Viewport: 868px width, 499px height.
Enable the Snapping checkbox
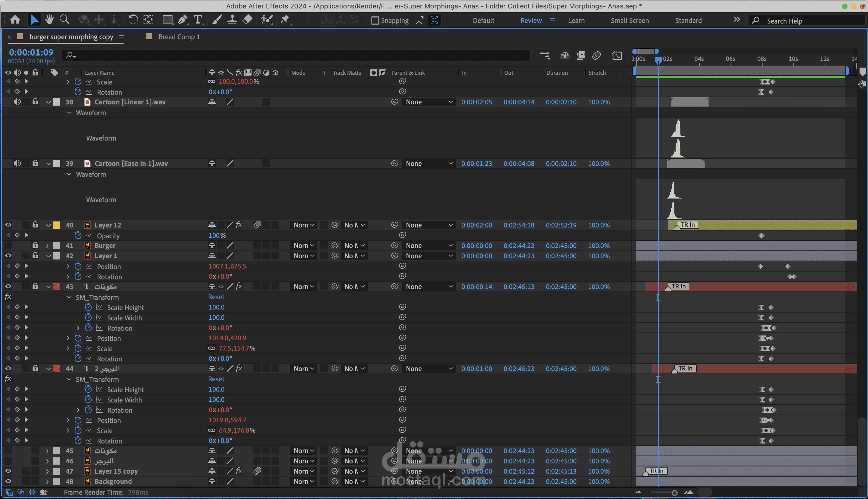tap(375, 21)
